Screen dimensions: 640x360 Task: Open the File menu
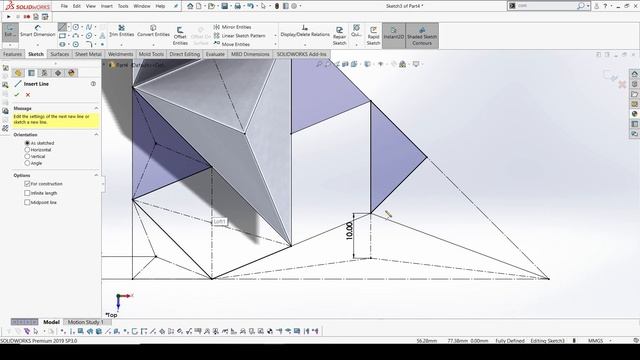(x=64, y=6)
